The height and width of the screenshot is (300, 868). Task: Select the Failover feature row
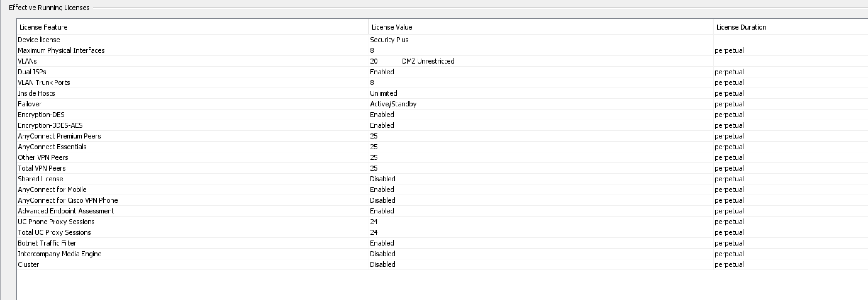442,104
